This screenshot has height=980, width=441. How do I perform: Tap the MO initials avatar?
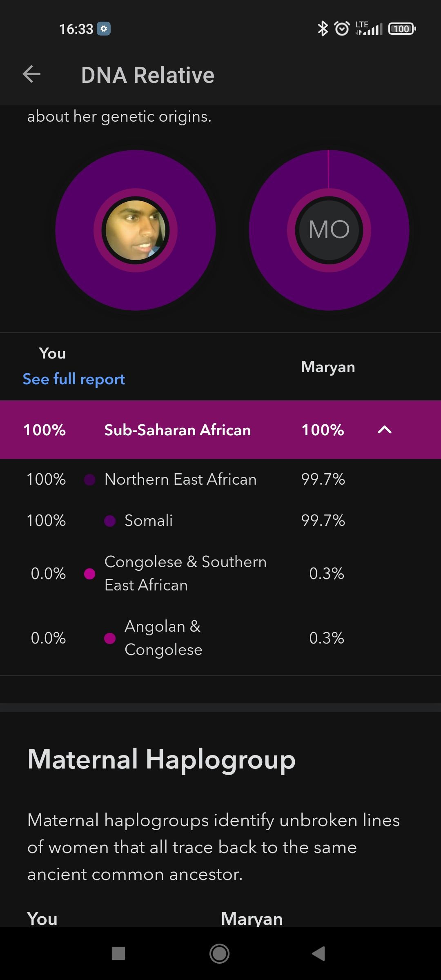click(329, 230)
